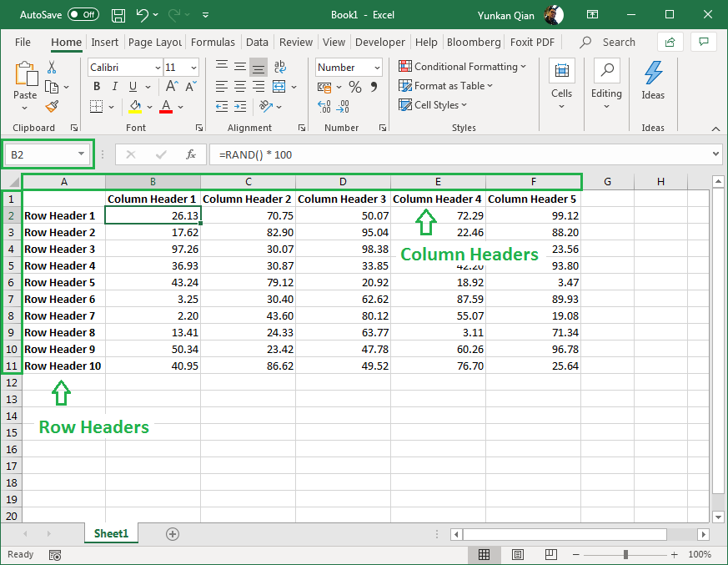Viewport: 728px width, 565px height.
Task: Click the Save icon in Quick Access Toolbar
Action: coord(118,14)
